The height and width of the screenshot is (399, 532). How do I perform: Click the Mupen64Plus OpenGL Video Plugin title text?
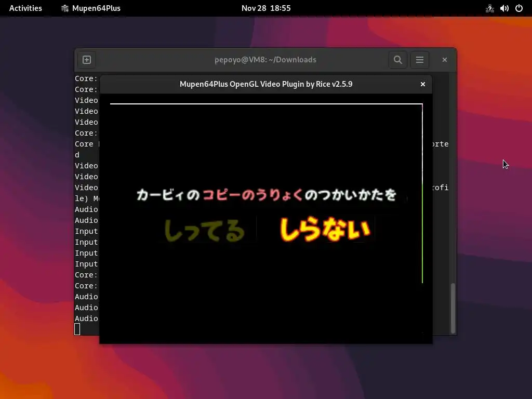click(266, 84)
